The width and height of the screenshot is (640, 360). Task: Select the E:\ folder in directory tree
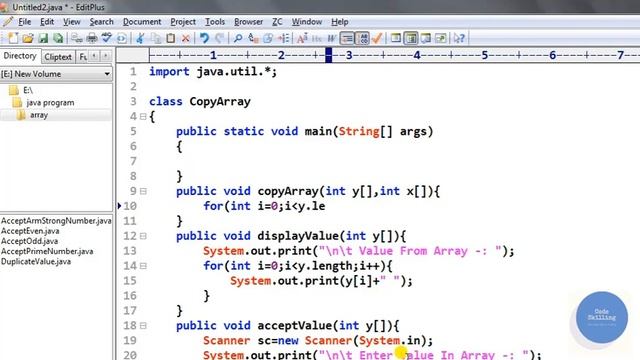click(x=28, y=90)
